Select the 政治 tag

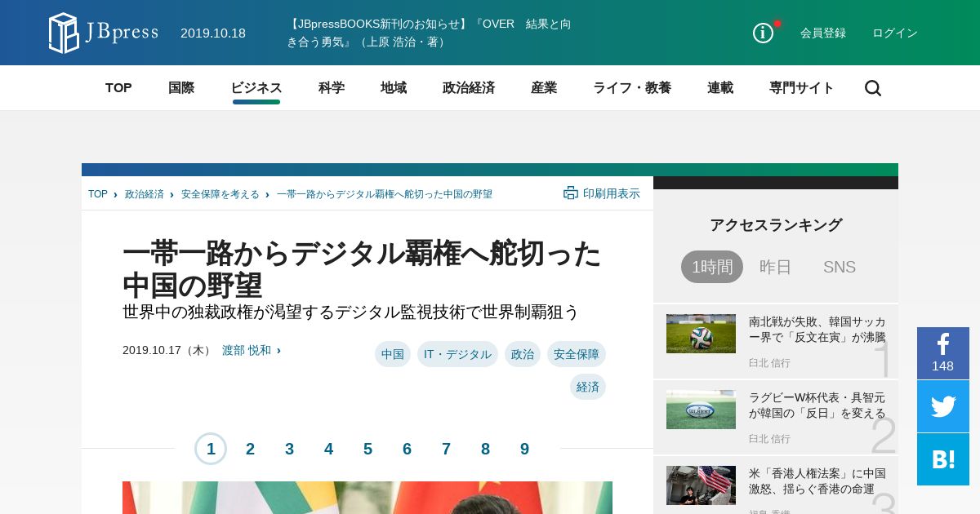coord(523,354)
